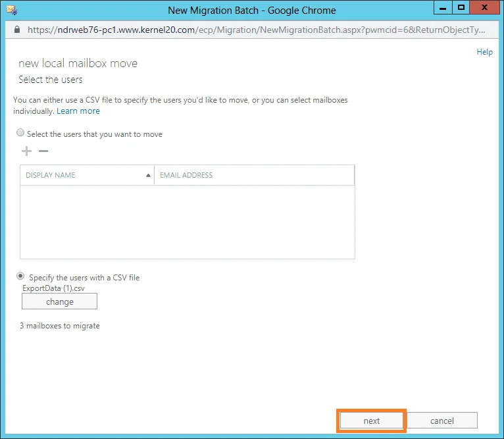The width and height of the screenshot is (504, 439).
Task: Click the change button for CSV file
Action: click(59, 301)
